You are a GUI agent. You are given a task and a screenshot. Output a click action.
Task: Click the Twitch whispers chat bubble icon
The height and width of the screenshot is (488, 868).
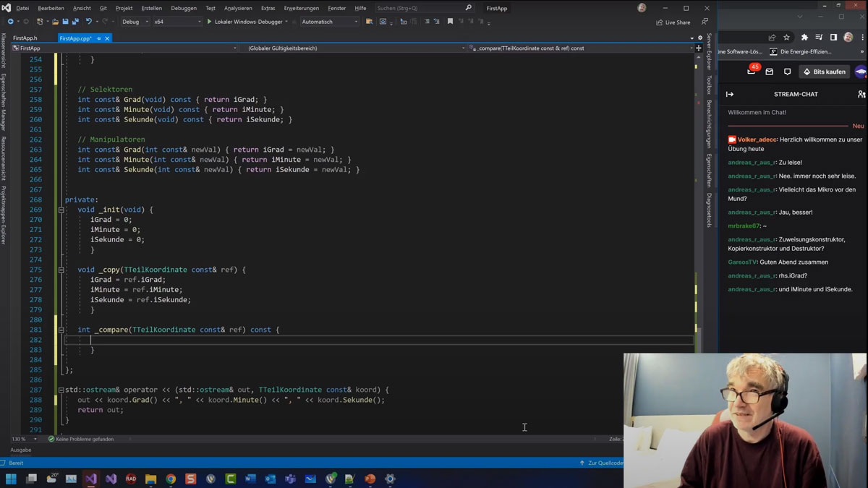(787, 72)
